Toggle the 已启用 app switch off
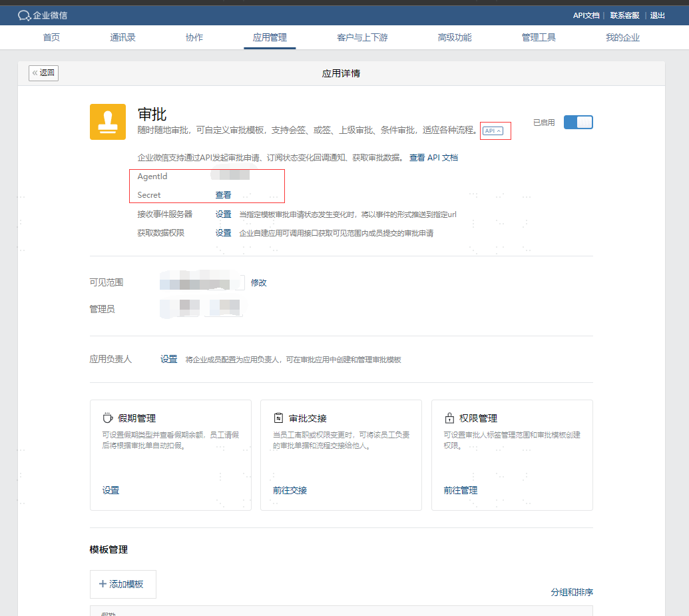This screenshot has width=689, height=616. click(x=578, y=123)
